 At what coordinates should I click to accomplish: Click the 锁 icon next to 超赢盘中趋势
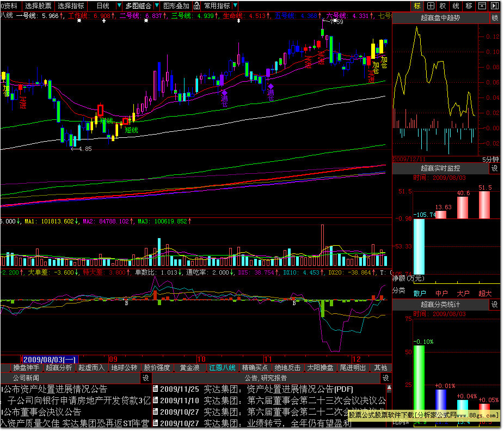pyautogui.click(x=495, y=18)
